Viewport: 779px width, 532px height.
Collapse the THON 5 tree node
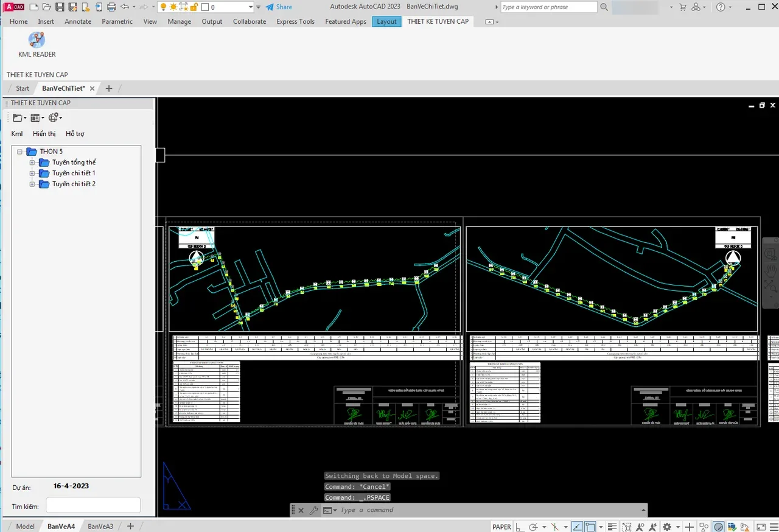pos(20,152)
